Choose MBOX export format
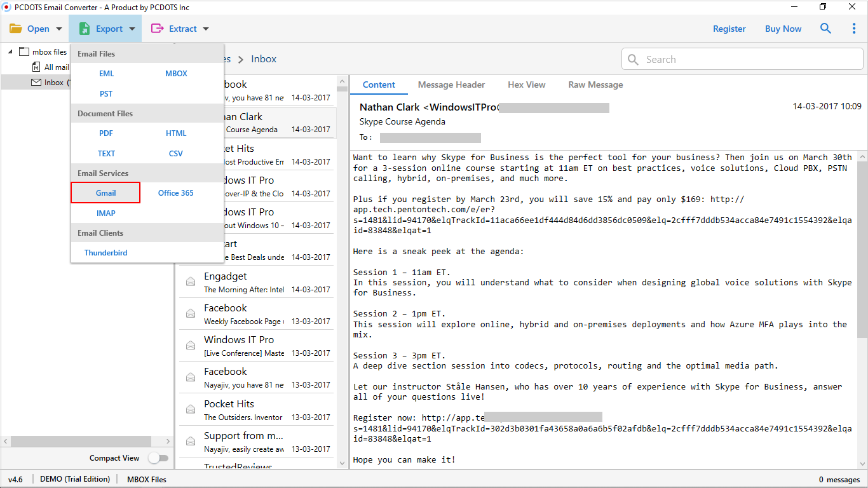 point(176,74)
